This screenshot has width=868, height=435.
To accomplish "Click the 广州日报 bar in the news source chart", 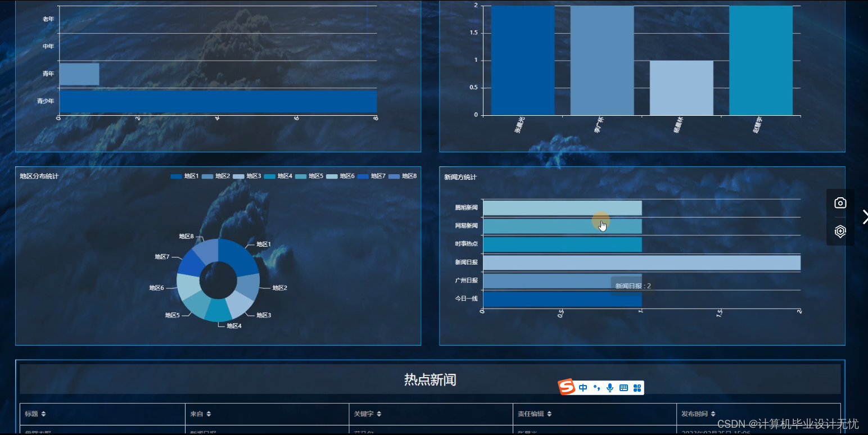I will (x=562, y=281).
